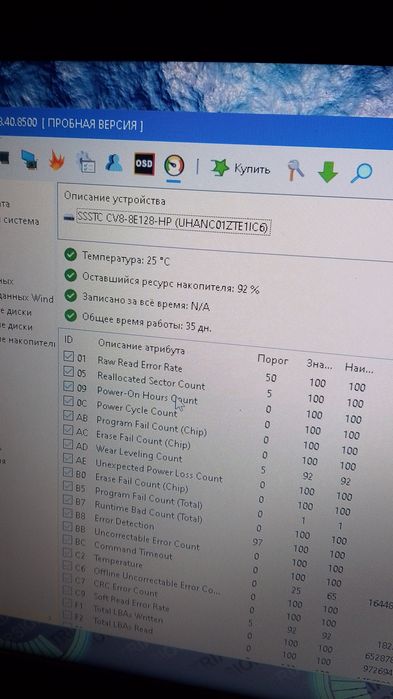393x699 pixels.
Task: Click Записано за всё время: N/A text
Action: 146,301
